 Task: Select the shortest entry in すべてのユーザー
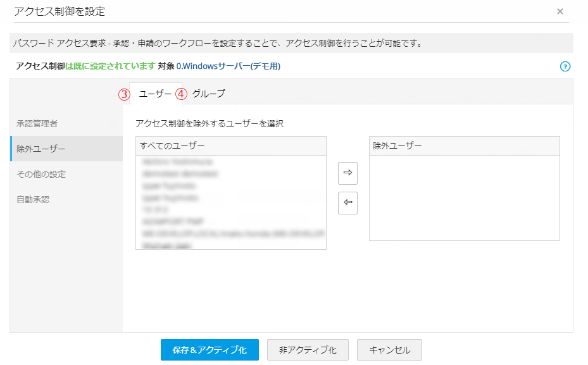pyautogui.click(x=154, y=209)
